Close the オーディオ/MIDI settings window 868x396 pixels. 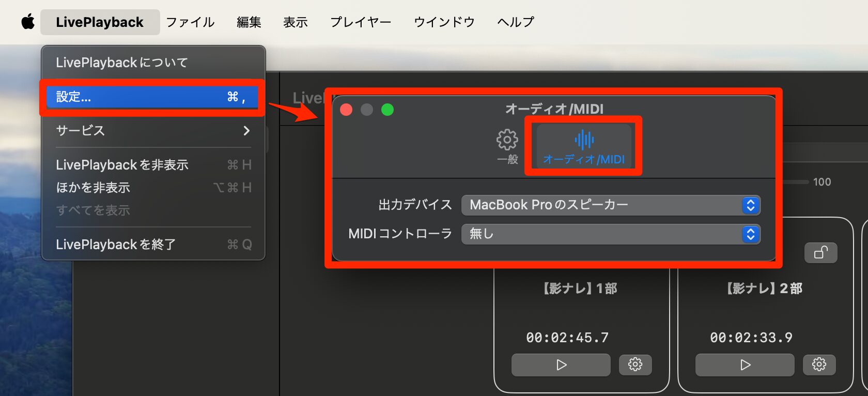[346, 110]
